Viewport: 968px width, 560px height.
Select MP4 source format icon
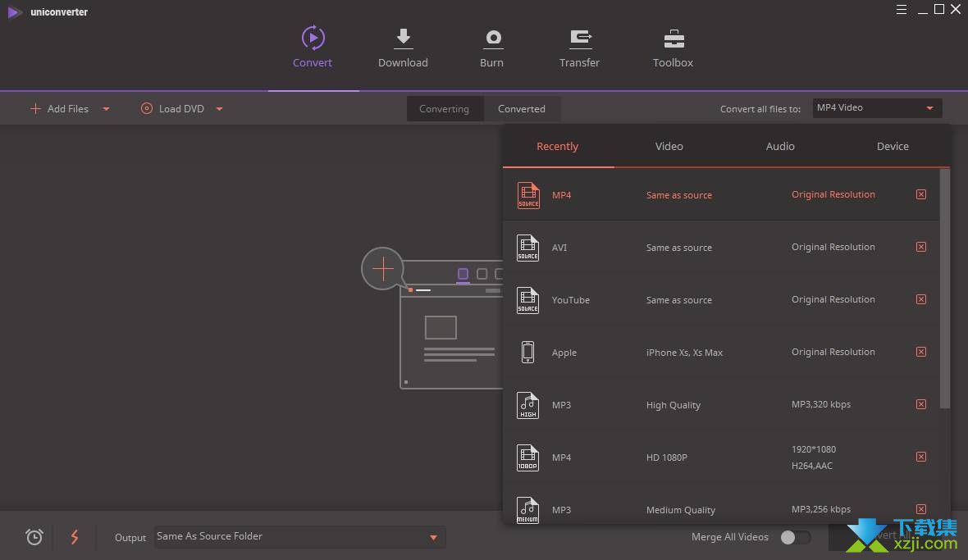click(527, 195)
